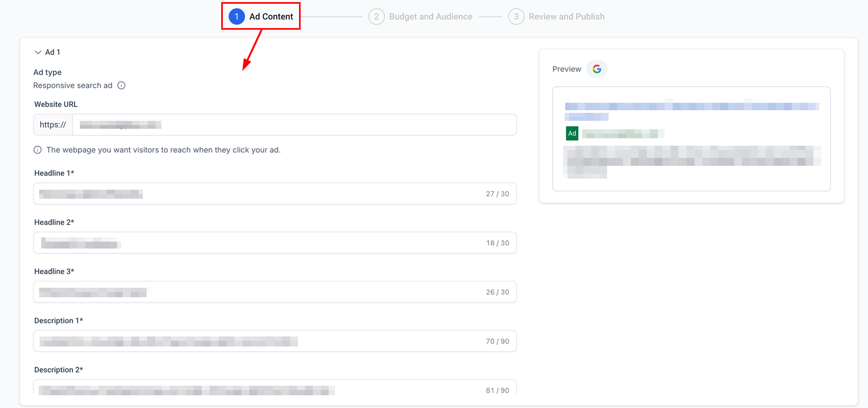Image resolution: width=868 pixels, height=408 pixels.
Task: Click the https:// prefix box
Action: tap(53, 125)
